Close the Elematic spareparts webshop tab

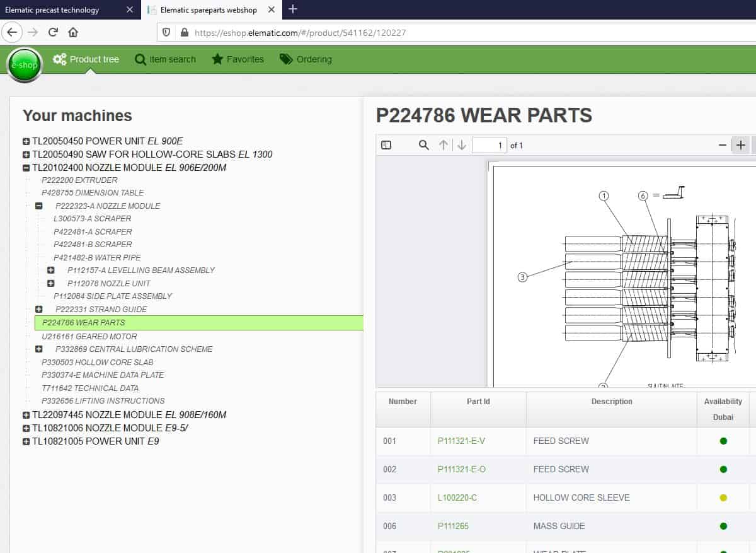click(x=271, y=9)
